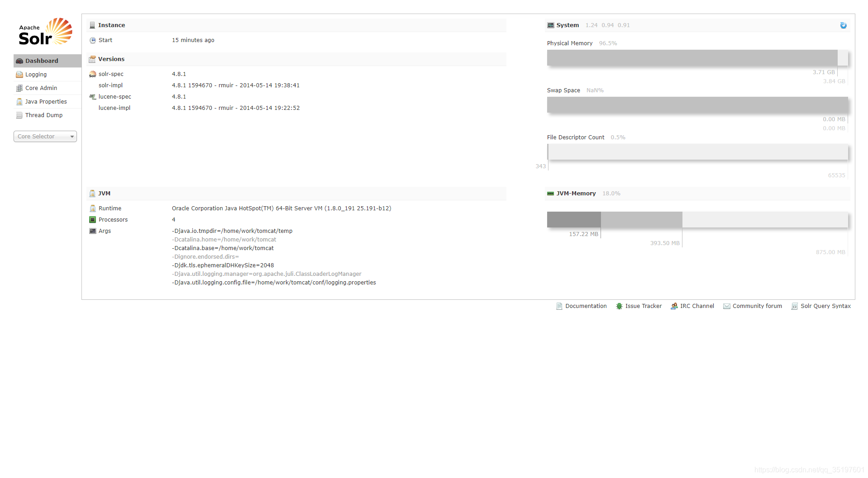Open the Documentation link
Screen dimensions: 868x478
(586, 306)
